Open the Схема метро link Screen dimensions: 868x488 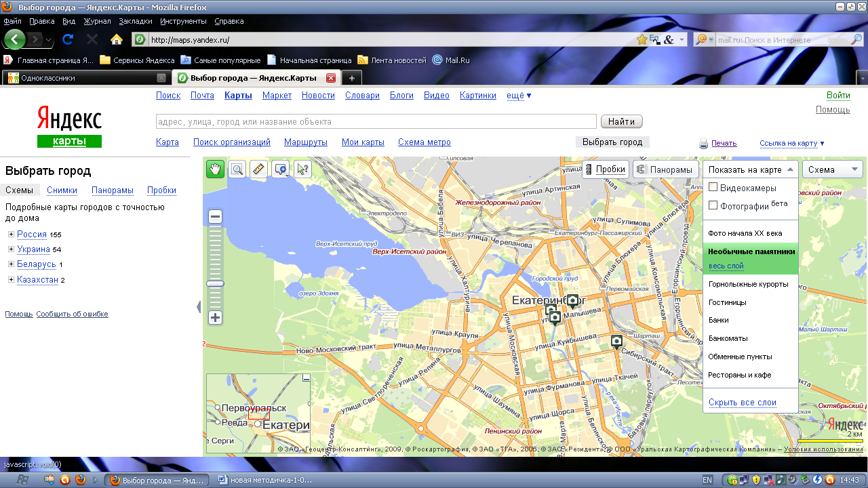pos(425,142)
